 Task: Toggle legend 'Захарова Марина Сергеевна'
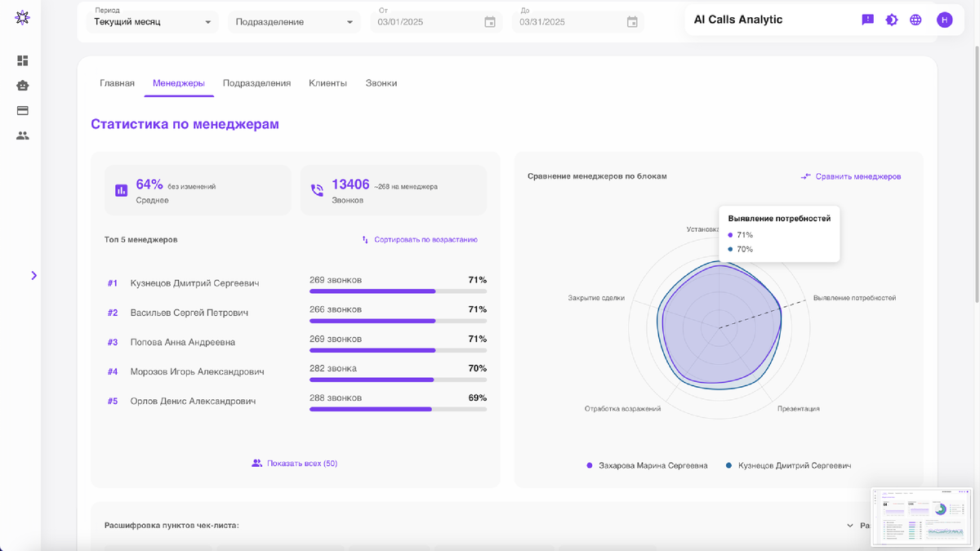click(647, 465)
